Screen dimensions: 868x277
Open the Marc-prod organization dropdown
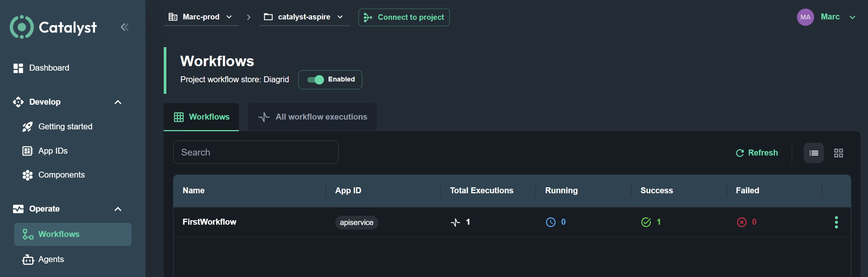[x=201, y=17]
